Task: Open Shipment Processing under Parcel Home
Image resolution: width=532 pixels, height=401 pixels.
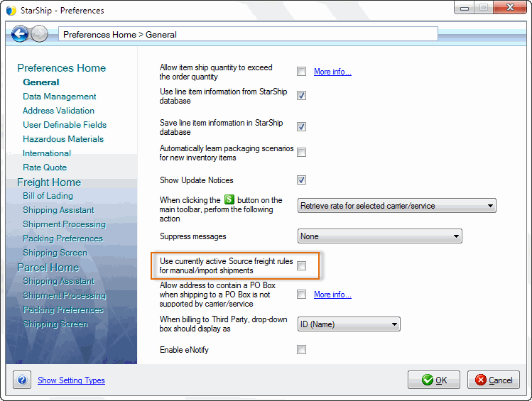Action: point(64,296)
